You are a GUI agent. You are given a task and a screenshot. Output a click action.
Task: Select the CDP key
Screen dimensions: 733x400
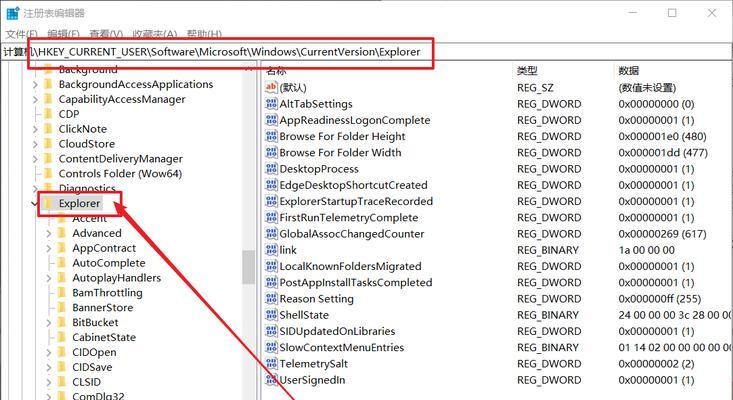pyautogui.click(x=69, y=114)
